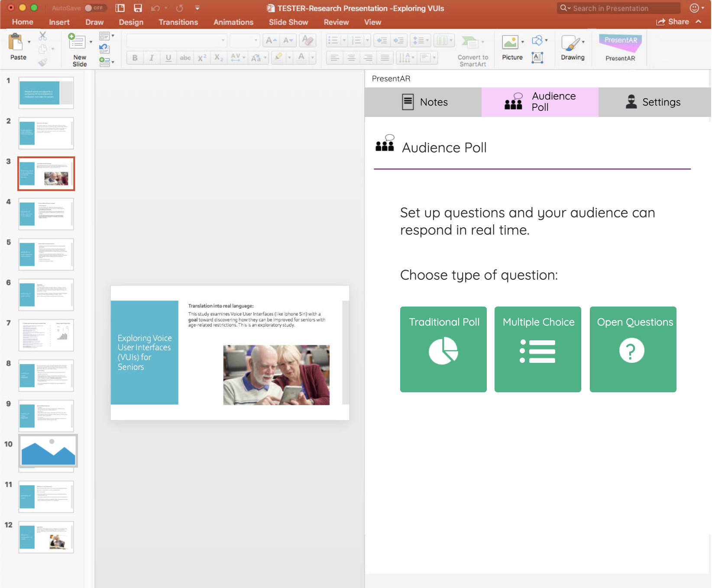
Task: Open the font color picker arrow
Action: click(312, 58)
